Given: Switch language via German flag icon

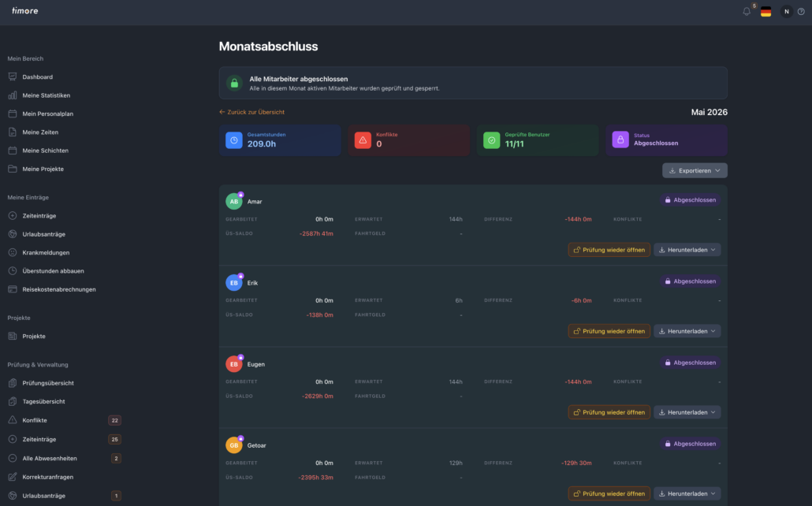Looking at the screenshot, I should coord(766,11).
